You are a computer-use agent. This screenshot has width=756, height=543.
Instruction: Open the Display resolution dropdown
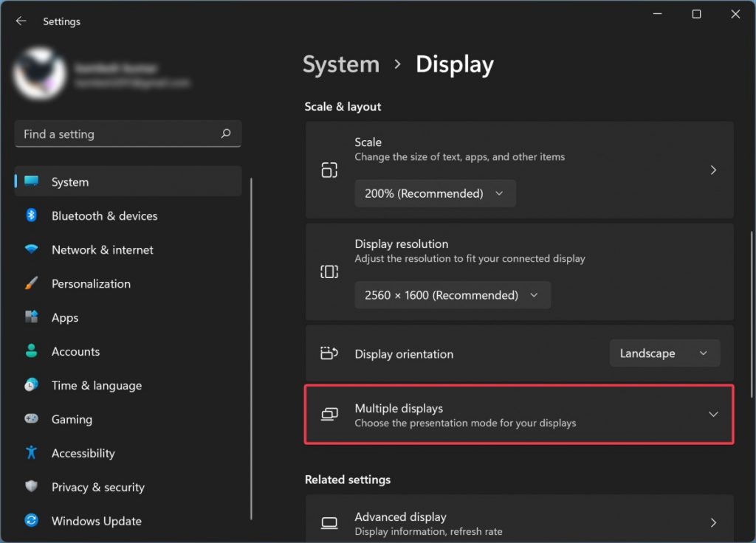click(x=453, y=294)
